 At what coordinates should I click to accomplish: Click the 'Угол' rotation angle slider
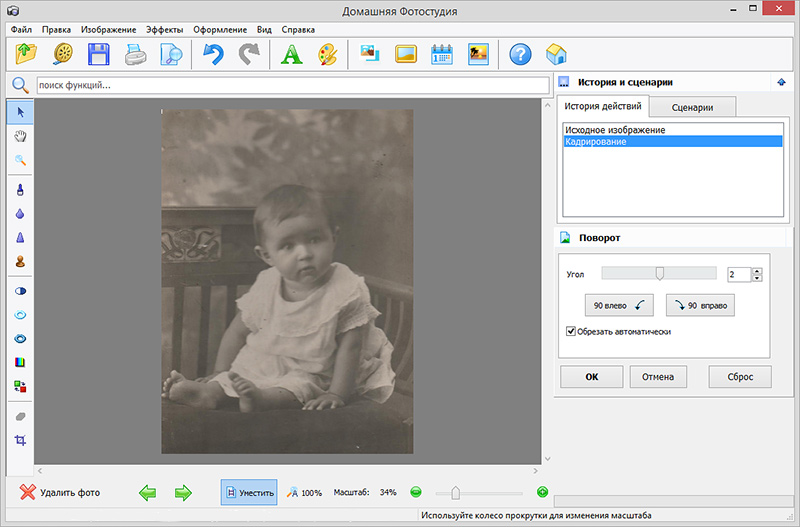659,273
